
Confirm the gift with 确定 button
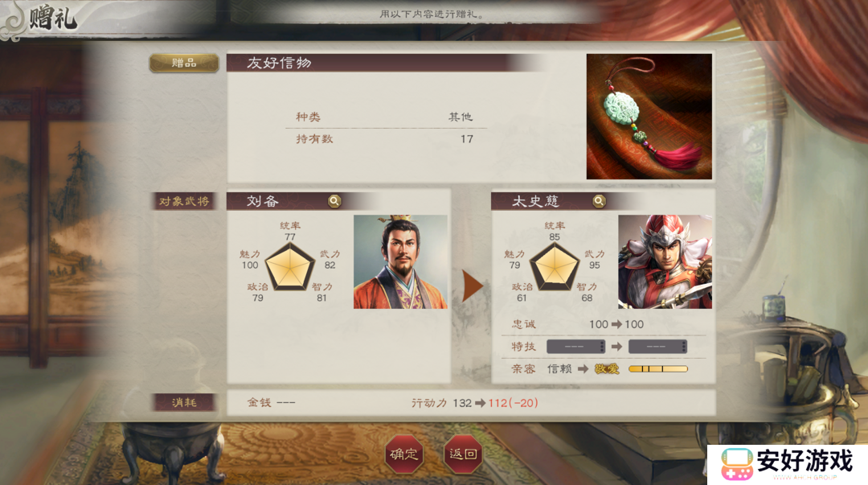click(x=403, y=454)
